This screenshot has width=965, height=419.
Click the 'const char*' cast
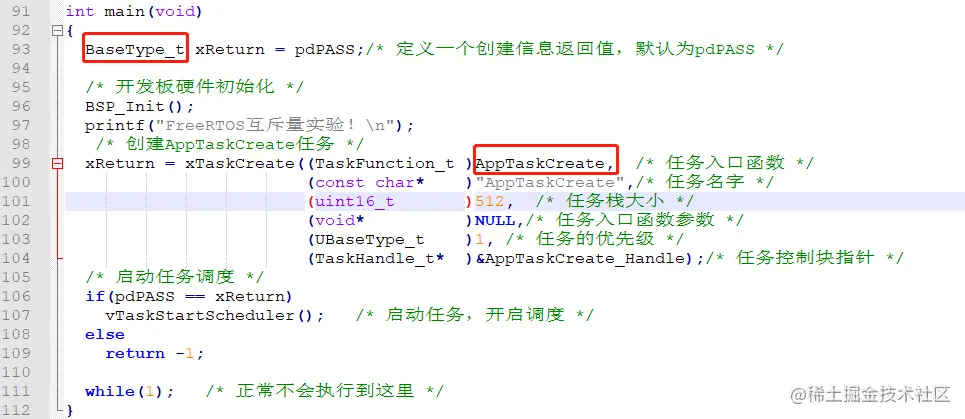click(369, 183)
